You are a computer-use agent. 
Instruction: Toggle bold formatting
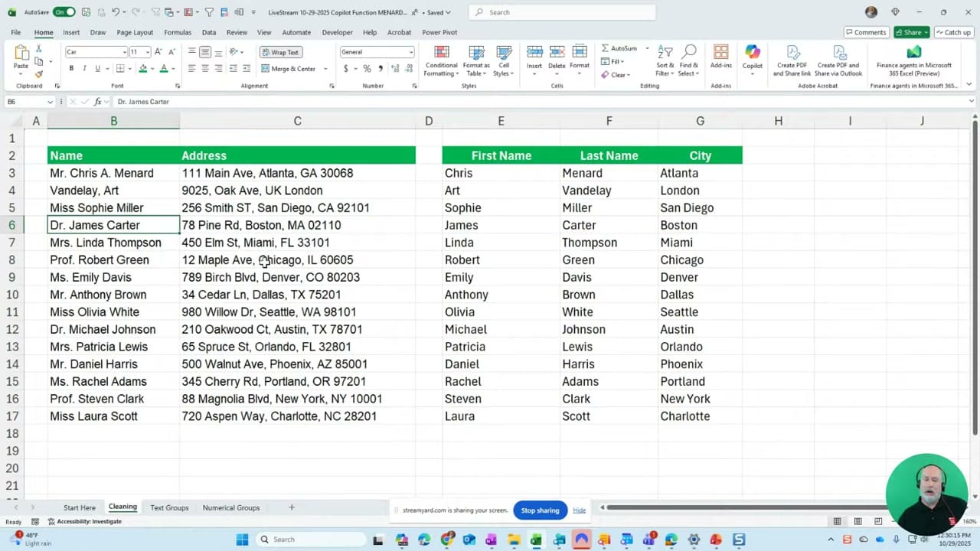(70, 68)
